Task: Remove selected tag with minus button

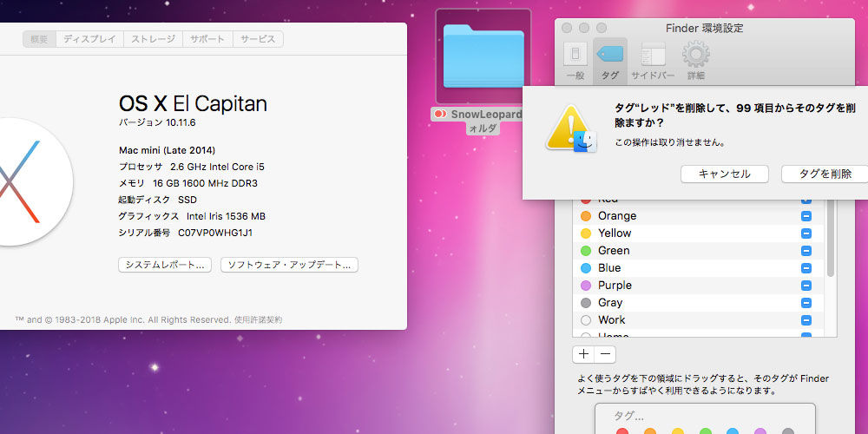Action: pyautogui.click(x=605, y=354)
